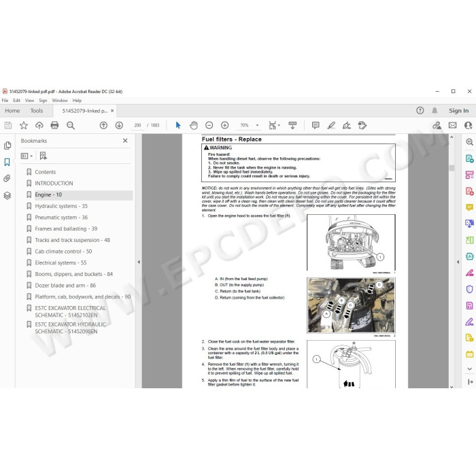Open Tracks and track suspension - 48 bookmark
476x476 pixels.
[72, 240]
